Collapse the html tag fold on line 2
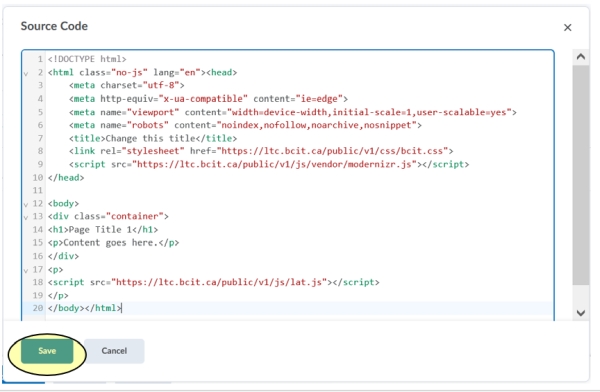The height and width of the screenshot is (392, 600). (26, 73)
